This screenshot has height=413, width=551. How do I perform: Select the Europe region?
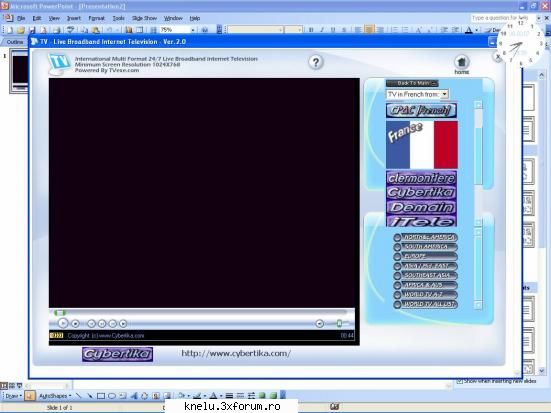[426, 256]
